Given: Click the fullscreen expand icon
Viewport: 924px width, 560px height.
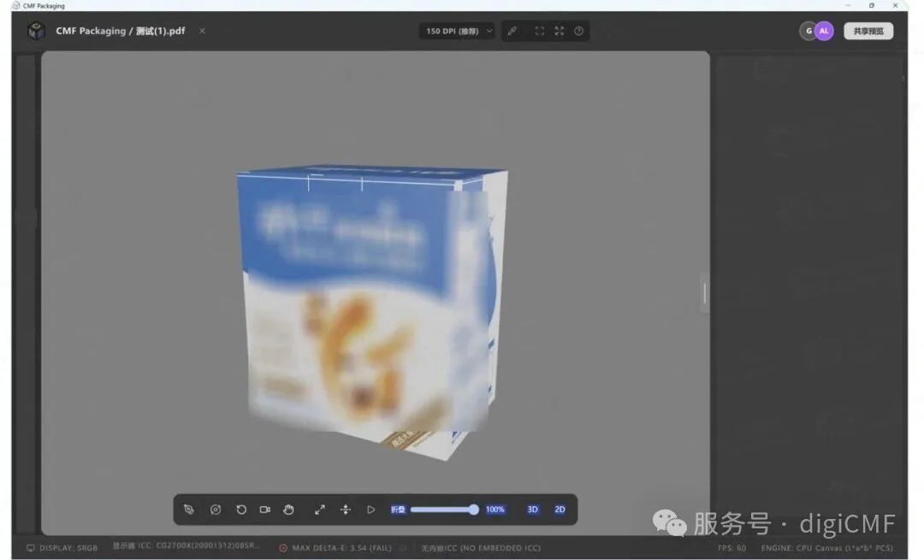Looking at the screenshot, I should [x=560, y=32].
